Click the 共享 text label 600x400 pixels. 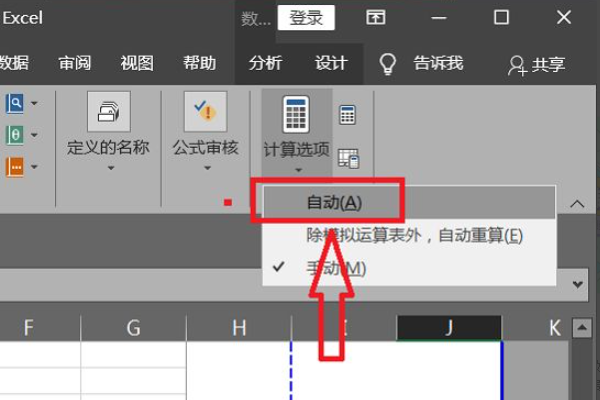548,65
